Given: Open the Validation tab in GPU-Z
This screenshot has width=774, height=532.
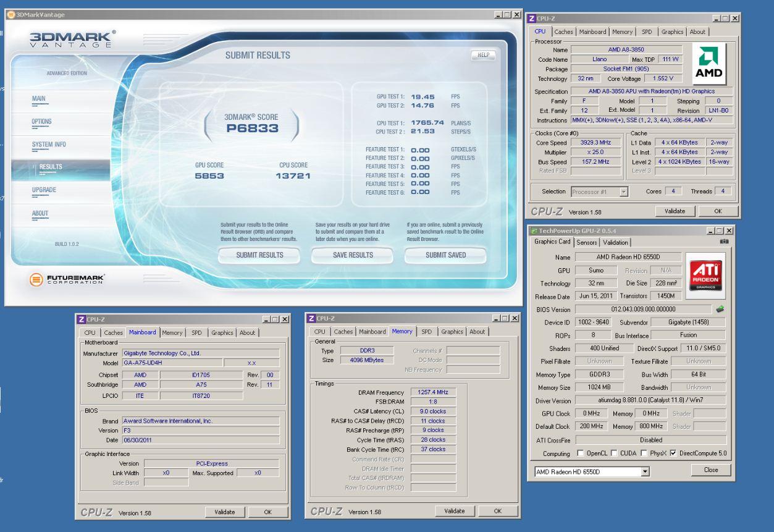Looking at the screenshot, I should [x=615, y=243].
